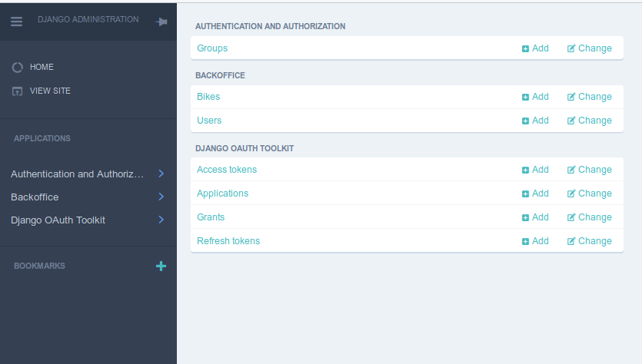Click the Add text for Bikes
Viewport: 642px width, 364px height.
coord(541,97)
